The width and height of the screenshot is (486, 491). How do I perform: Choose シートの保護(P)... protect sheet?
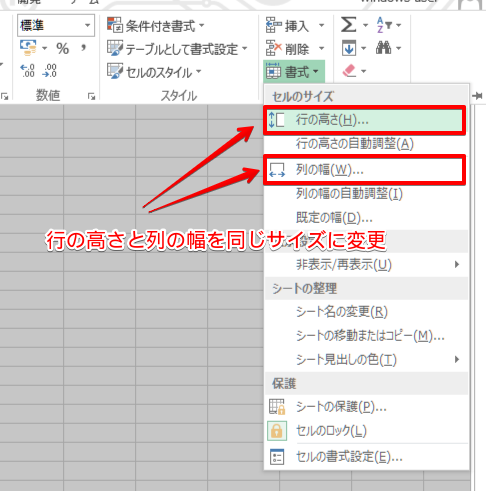point(366,407)
